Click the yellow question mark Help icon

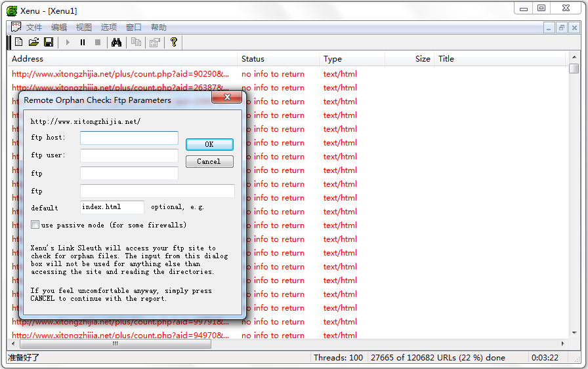coord(174,43)
